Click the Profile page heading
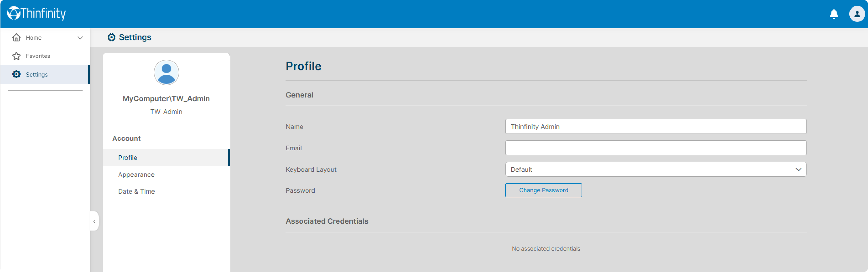This screenshot has height=272, width=868. point(303,66)
